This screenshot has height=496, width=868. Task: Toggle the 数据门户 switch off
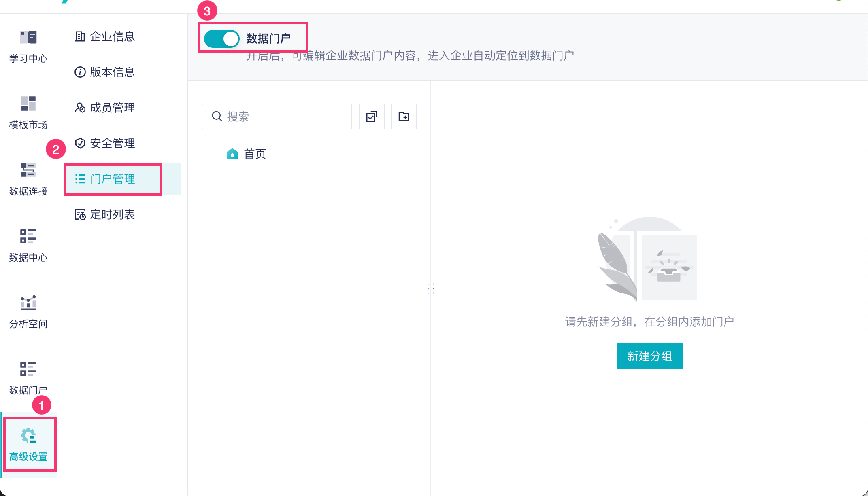pos(221,39)
